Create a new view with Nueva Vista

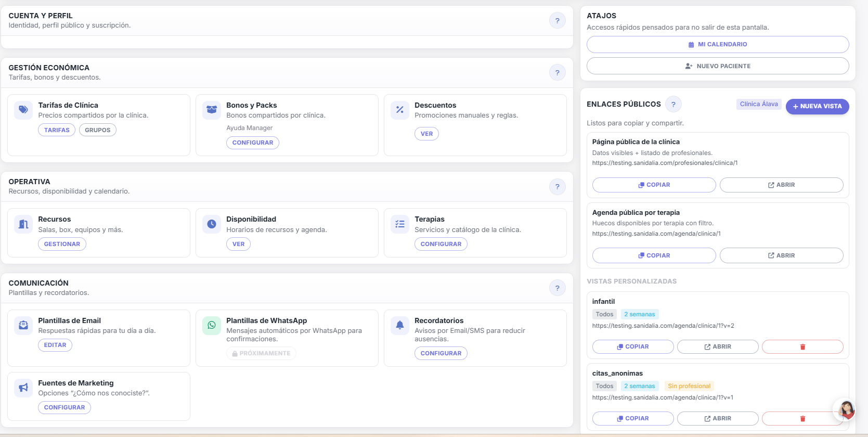point(817,107)
